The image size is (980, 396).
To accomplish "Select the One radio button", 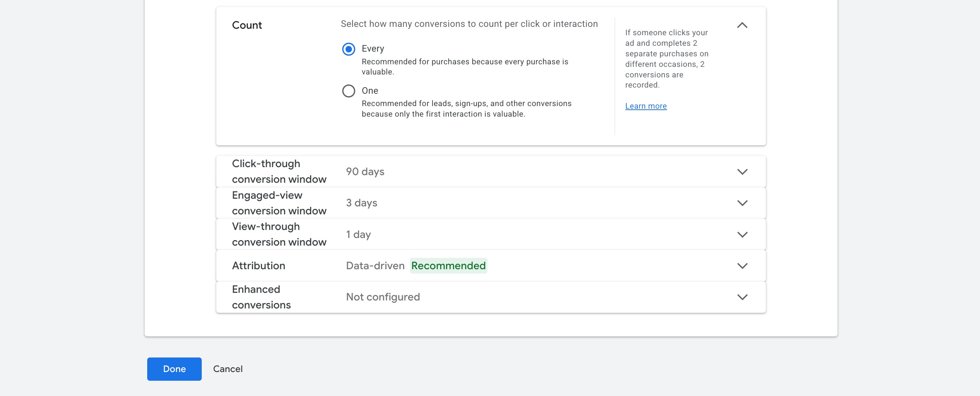I will (349, 91).
